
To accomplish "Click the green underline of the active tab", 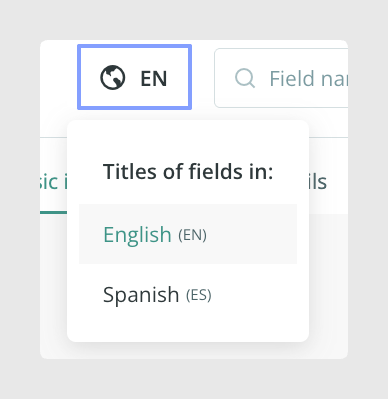I will pos(53,213).
